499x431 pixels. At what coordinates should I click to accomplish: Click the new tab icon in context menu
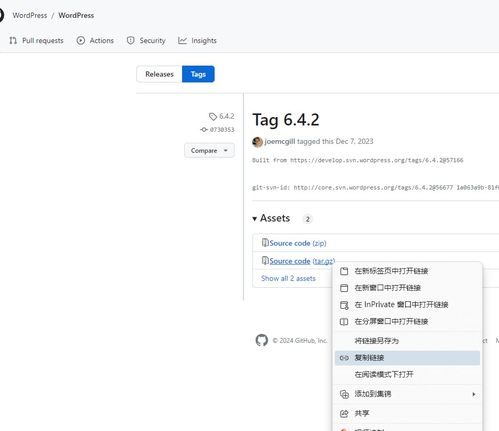click(x=344, y=271)
